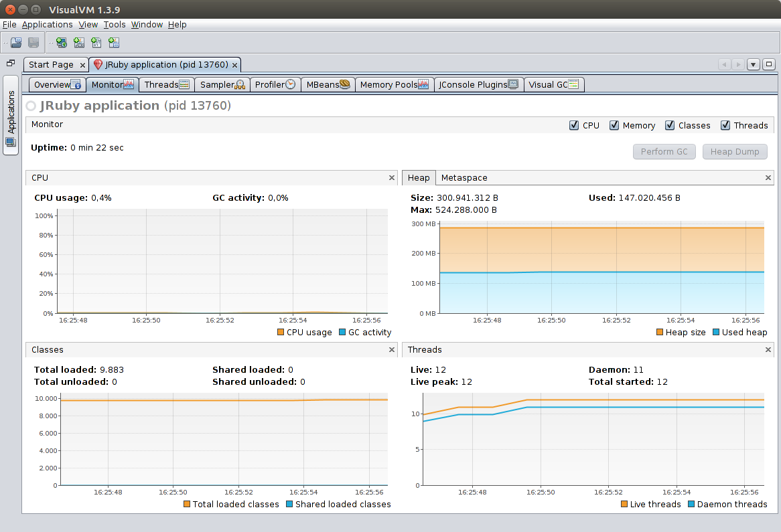The width and height of the screenshot is (781, 532).
Task: Disable the Memory checkbox
Action: tap(614, 125)
